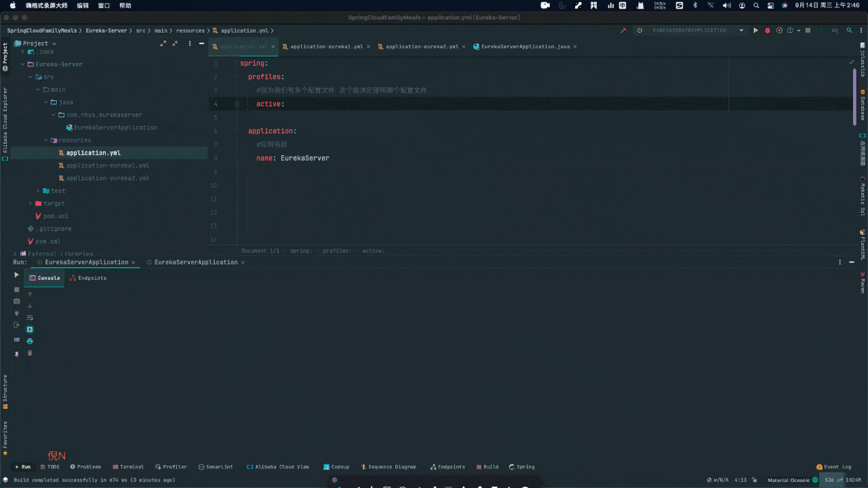868x488 pixels.
Task: Open Project panel options menu
Action: tap(191, 43)
